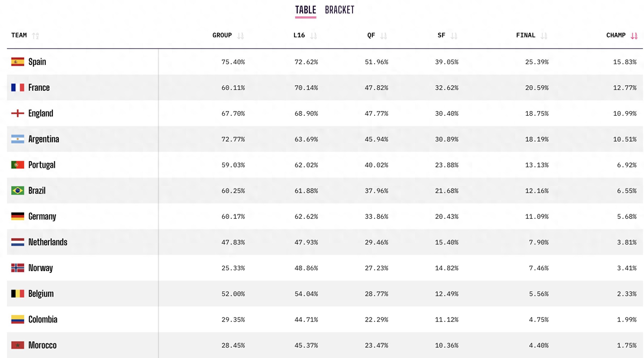The height and width of the screenshot is (358, 644).
Task: Click the Spain flag icon
Action: click(17, 62)
